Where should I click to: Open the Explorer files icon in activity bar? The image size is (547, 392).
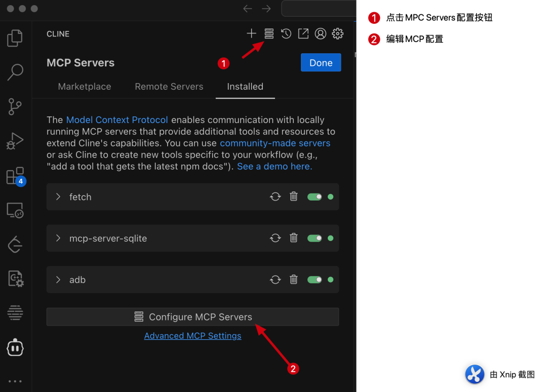15,37
